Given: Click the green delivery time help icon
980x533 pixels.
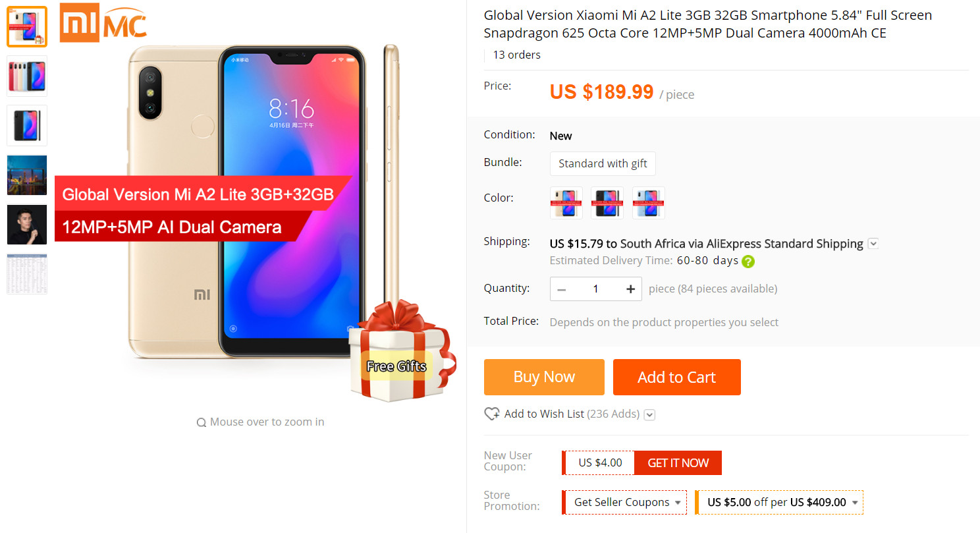Looking at the screenshot, I should [x=748, y=261].
